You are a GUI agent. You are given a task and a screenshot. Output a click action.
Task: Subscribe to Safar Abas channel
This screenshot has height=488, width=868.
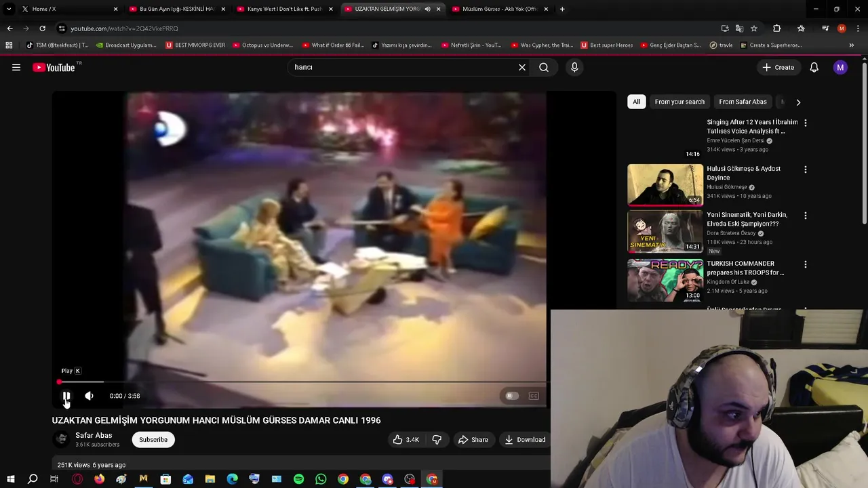[153, 439]
